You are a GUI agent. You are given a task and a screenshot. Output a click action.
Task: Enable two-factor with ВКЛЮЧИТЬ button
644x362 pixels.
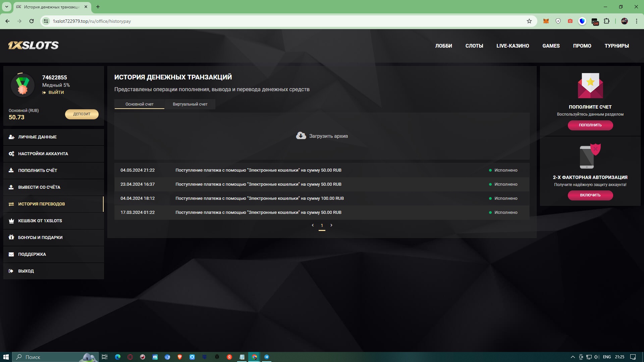click(x=590, y=195)
